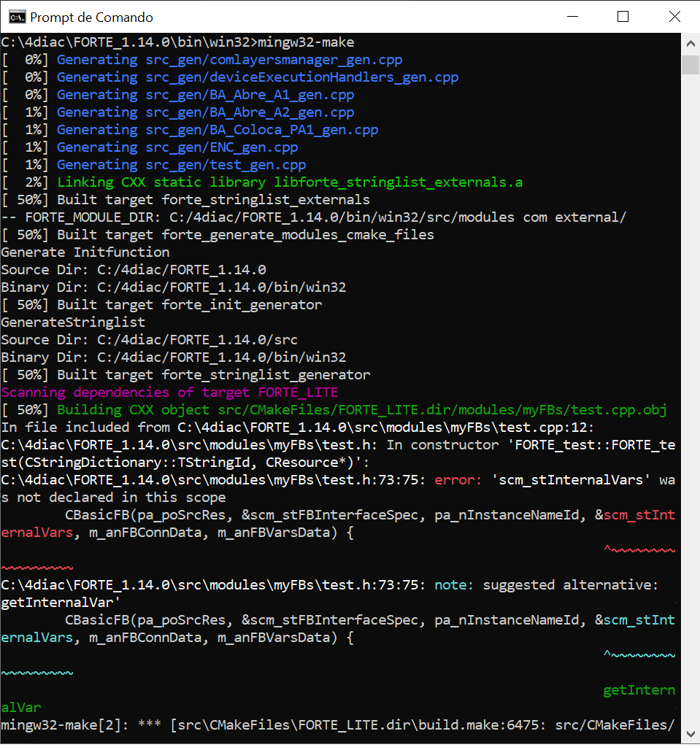The height and width of the screenshot is (750, 700).
Task: Click 'Built target forte_init_generator' line
Action: coord(162,305)
